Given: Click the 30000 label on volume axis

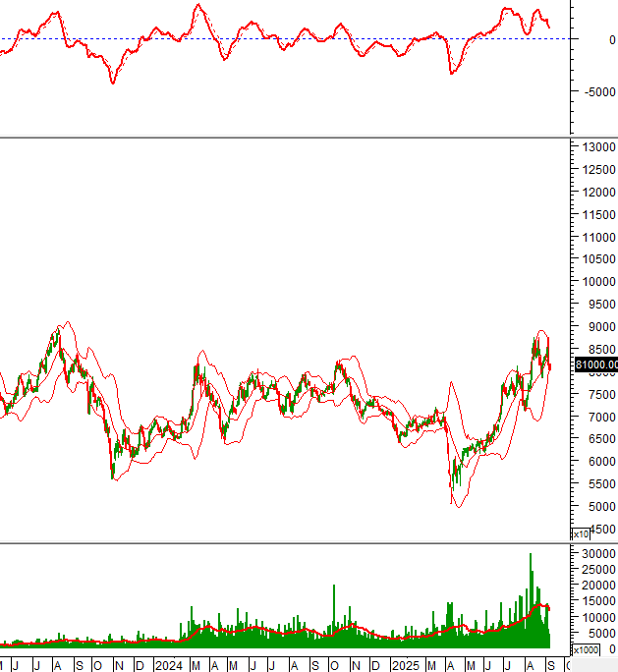Looking at the screenshot, I should [596, 554].
